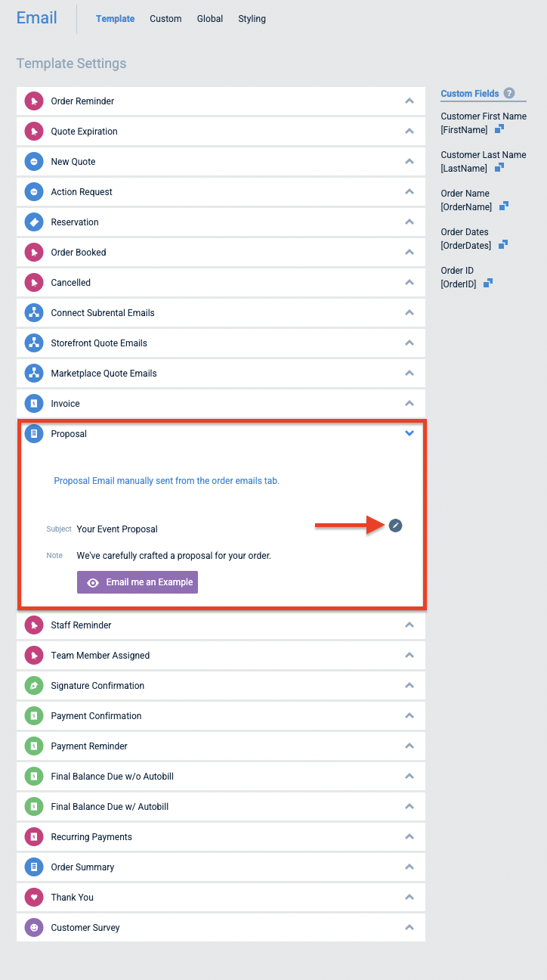Image resolution: width=547 pixels, height=980 pixels.
Task: Copy the Order ID field code
Action: [x=487, y=282]
